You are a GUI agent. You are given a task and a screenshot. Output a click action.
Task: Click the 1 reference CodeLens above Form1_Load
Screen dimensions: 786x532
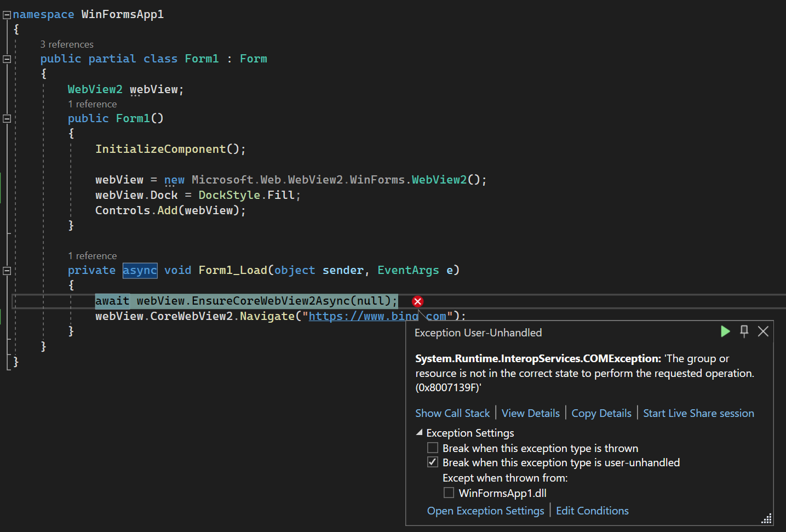93,256
